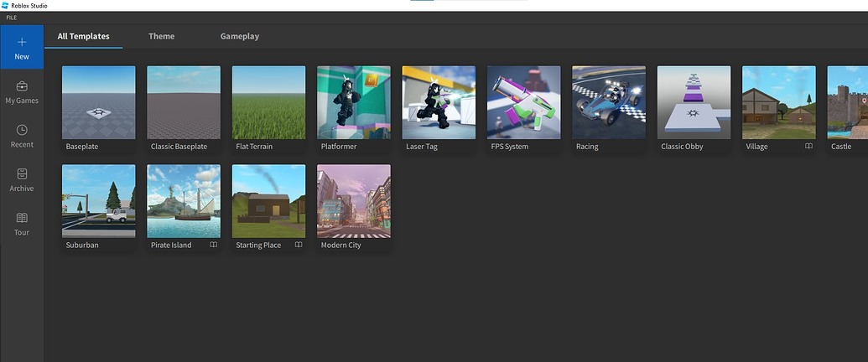The height and width of the screenshot is (362, 868).
Task: Click the Roblox Studio logo icon
Action: point(5,6)
